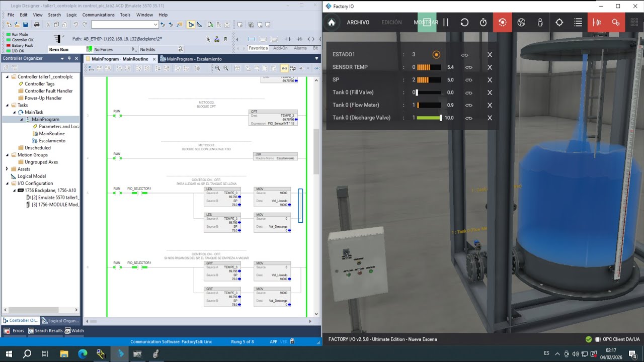The width and height of the screenshot is (644, 362).
Task: Select first person camera in Factory IO
Action: point(540,22)
